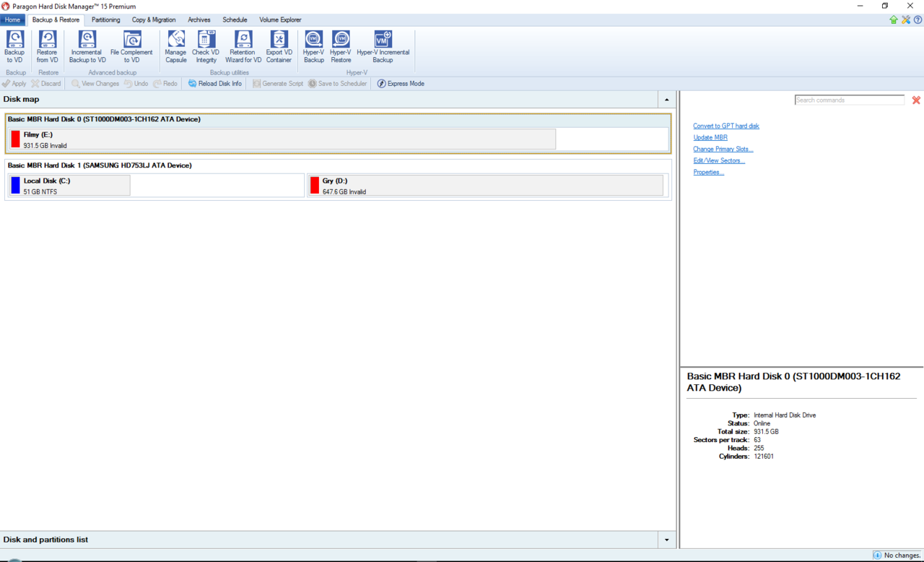
Task: Collapse the Disk map panel
Action: pyautogui.click(x=666, y=100)
